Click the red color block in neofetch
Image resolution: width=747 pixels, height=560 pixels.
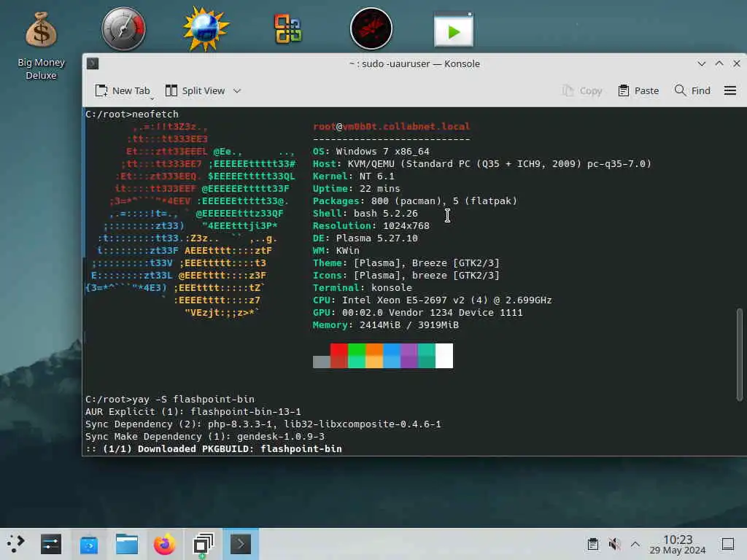pyautogui.click(x=338, y=356)
